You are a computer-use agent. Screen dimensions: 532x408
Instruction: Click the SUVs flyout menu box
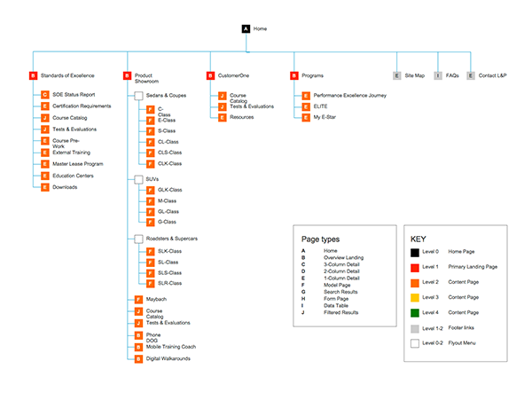pos(138,179)
